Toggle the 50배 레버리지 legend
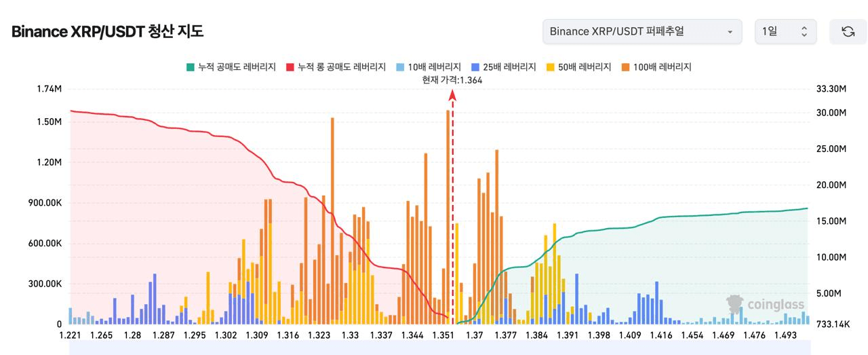Screen dimensions: 868x355 pyautogui.click(x=578, y=67)
